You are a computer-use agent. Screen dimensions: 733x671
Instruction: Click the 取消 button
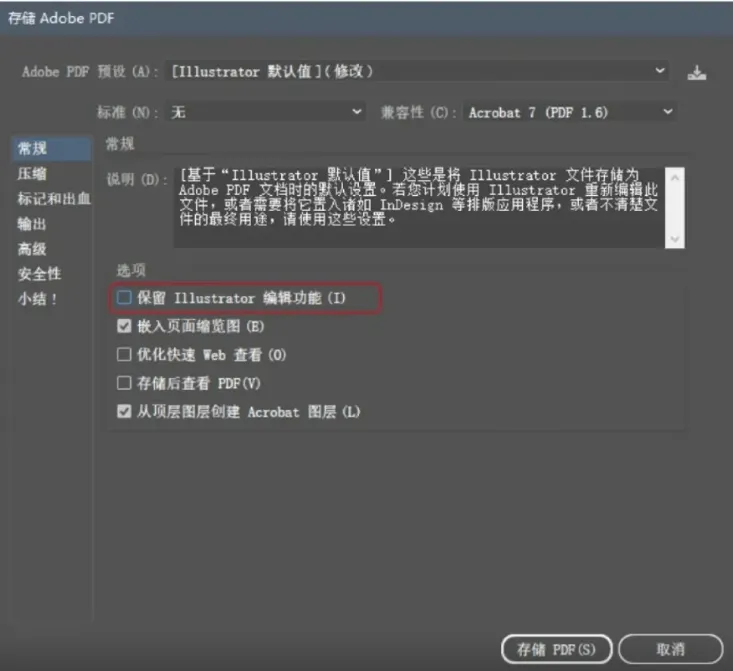671,649
